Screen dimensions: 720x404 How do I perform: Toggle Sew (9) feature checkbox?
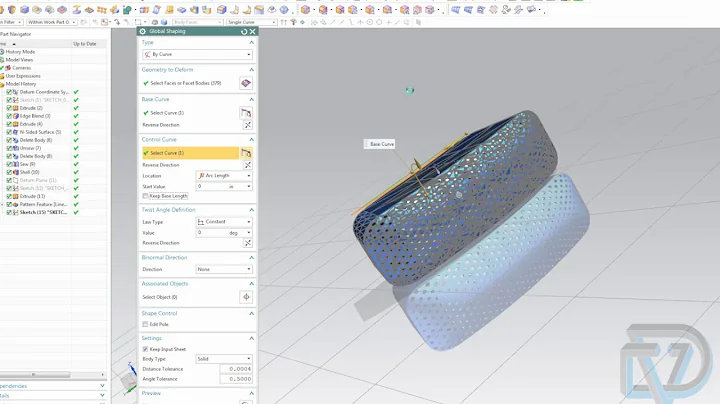9,164
